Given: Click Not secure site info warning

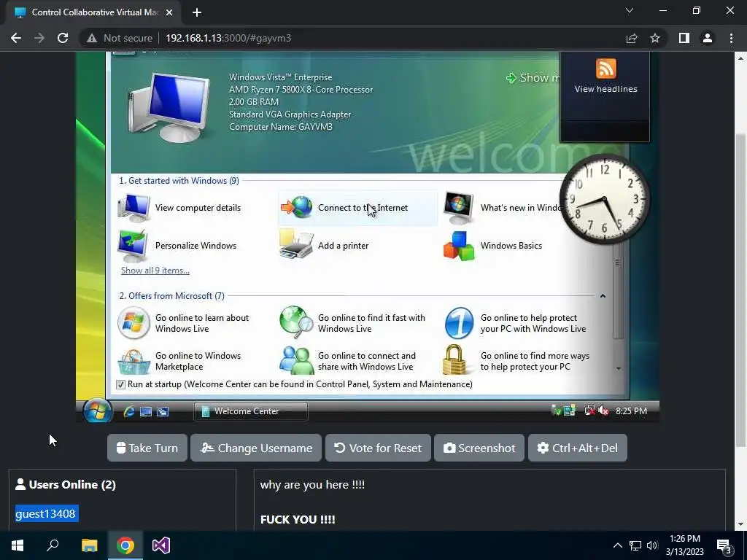Looking at the screenshot, I should 120,38.
